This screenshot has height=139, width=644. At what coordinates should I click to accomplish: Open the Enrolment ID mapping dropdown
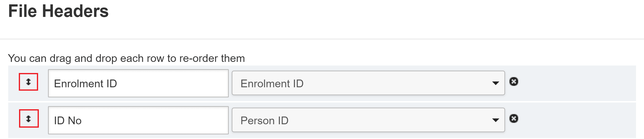tap(368, 83)
